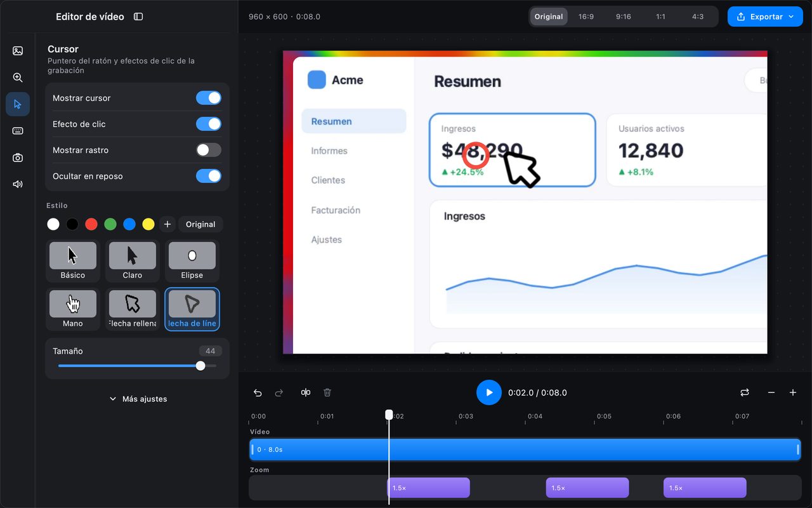The width and height of the screenshot is (812, 508).
Task: Reset cursor color to Original
Action: pyautogui.click(x=200, y=224)
